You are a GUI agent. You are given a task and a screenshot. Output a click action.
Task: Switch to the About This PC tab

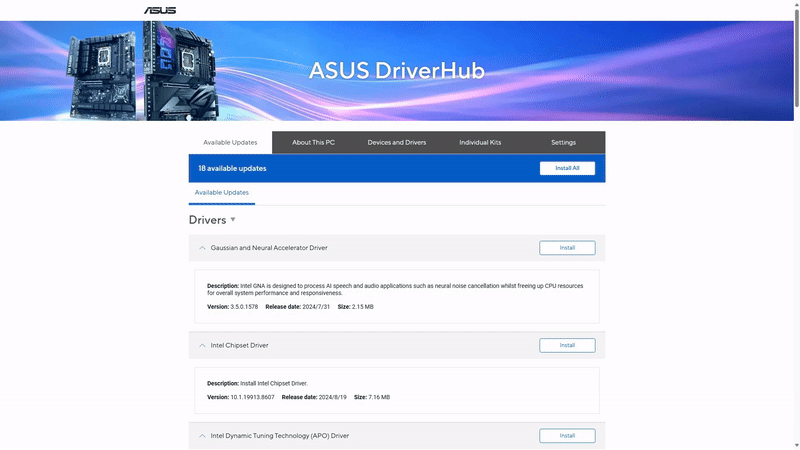313,142
